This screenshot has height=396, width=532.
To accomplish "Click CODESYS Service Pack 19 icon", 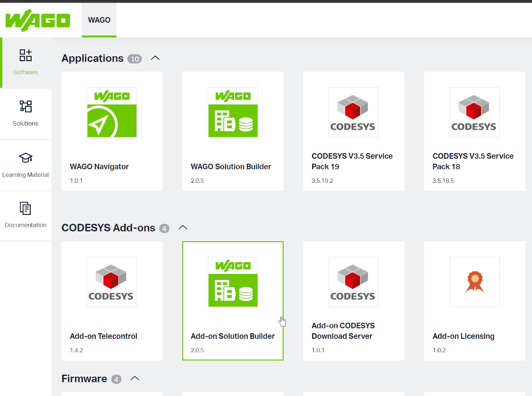I will point(353,112).
